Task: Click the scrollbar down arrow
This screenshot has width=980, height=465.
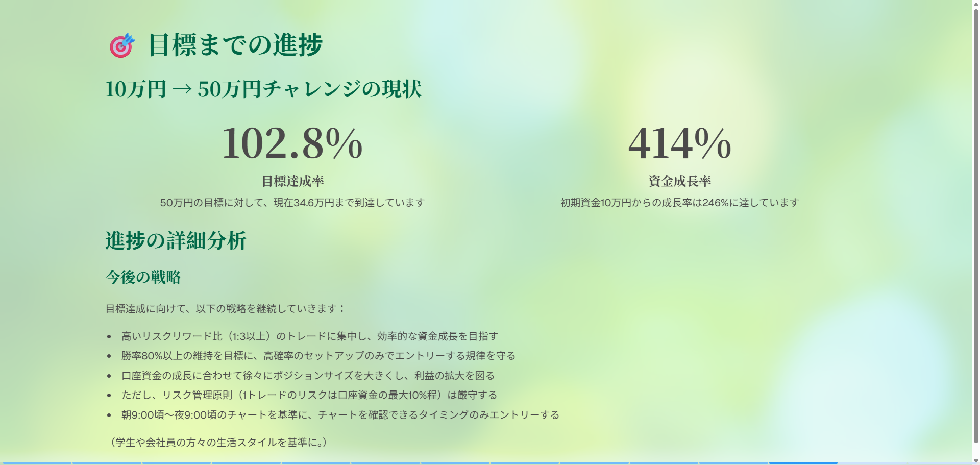Action: point(975,461)
